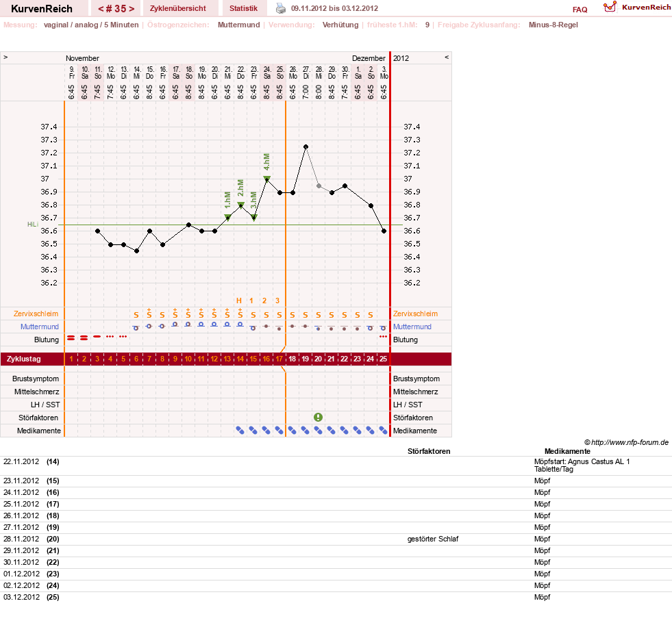Click the Blutung row label on right

click(x=405, y=340)
